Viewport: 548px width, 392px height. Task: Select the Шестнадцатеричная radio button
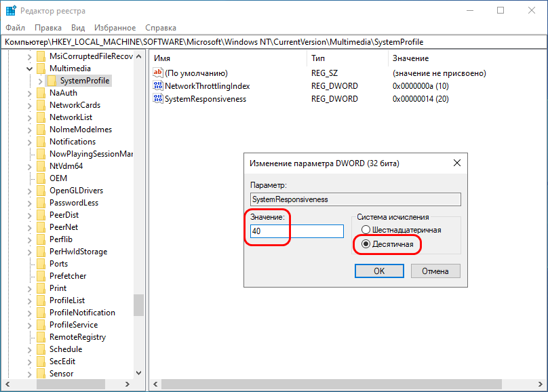coord(366,230)
